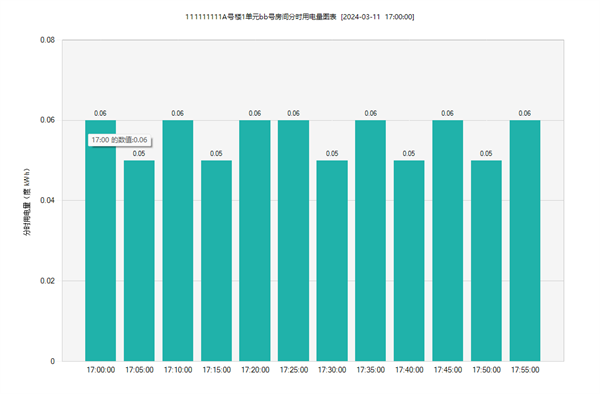
Task: Click the bar at 17:30:00
Action: [332, 260]
